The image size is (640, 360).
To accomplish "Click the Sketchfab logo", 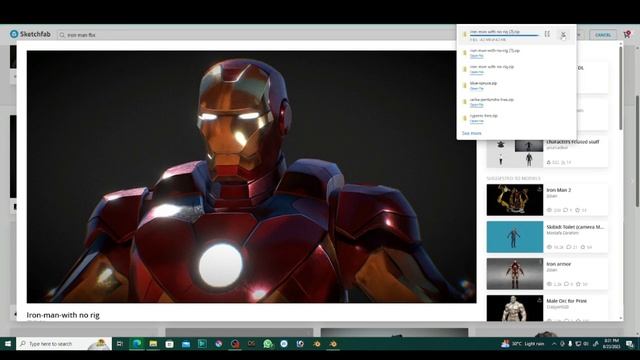I will pos(30,34).
